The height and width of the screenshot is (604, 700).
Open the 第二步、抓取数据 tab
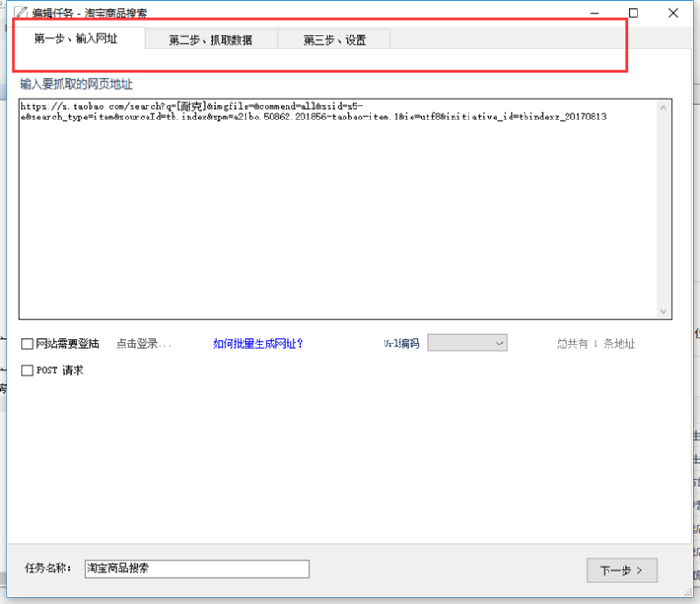point(211,40)
